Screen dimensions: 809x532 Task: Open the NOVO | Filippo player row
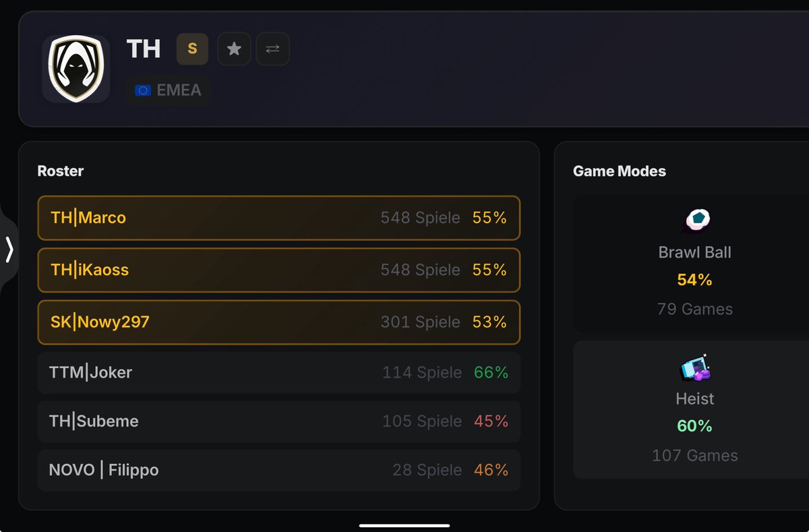(x=278, y=470)
